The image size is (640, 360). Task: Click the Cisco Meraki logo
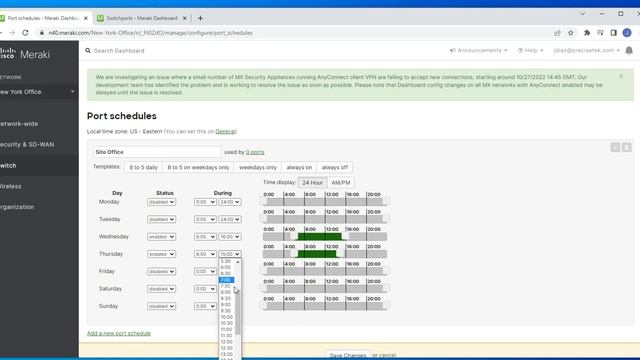pyautogui.click(x=25, y=54)
